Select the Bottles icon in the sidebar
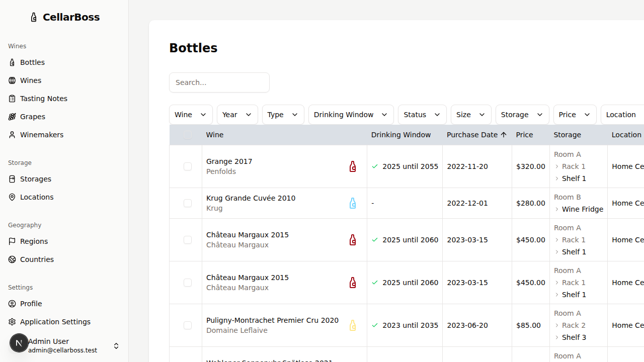The height and width of the screenshot is (362, 644). click(12, 62)
